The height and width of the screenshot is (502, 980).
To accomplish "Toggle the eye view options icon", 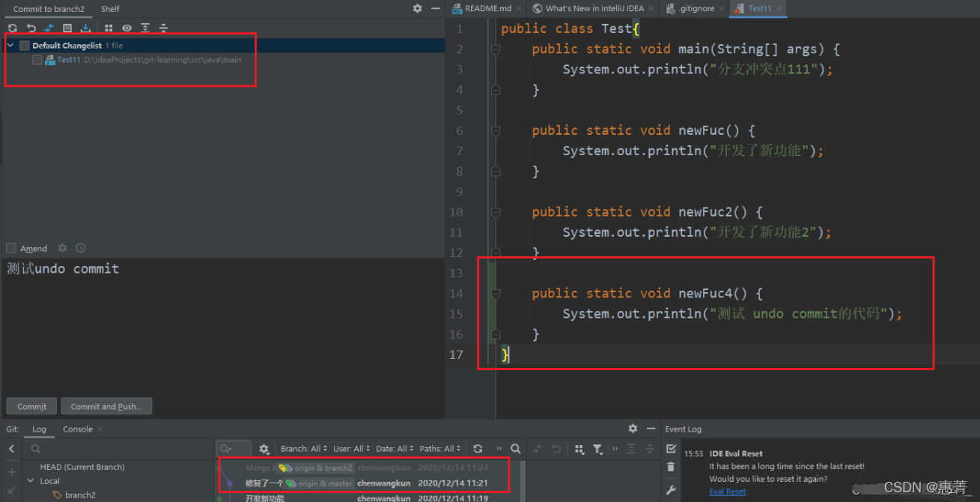I will (127, 28).
